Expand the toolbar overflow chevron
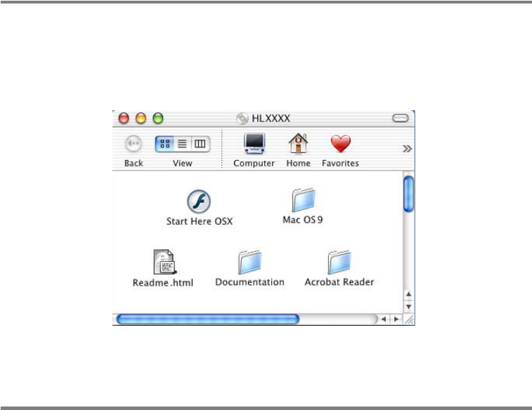This screenshot has height=410, width=532. click(407, 149)
